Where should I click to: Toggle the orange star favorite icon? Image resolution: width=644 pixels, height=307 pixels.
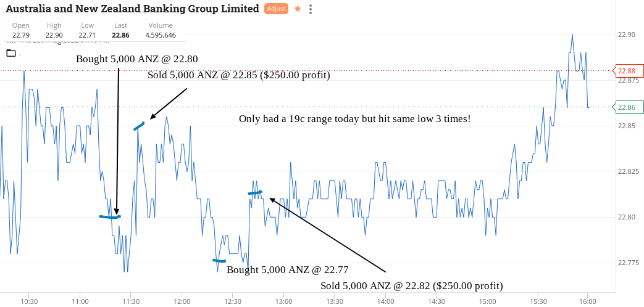pyautogui.click(x=298, y=9)
